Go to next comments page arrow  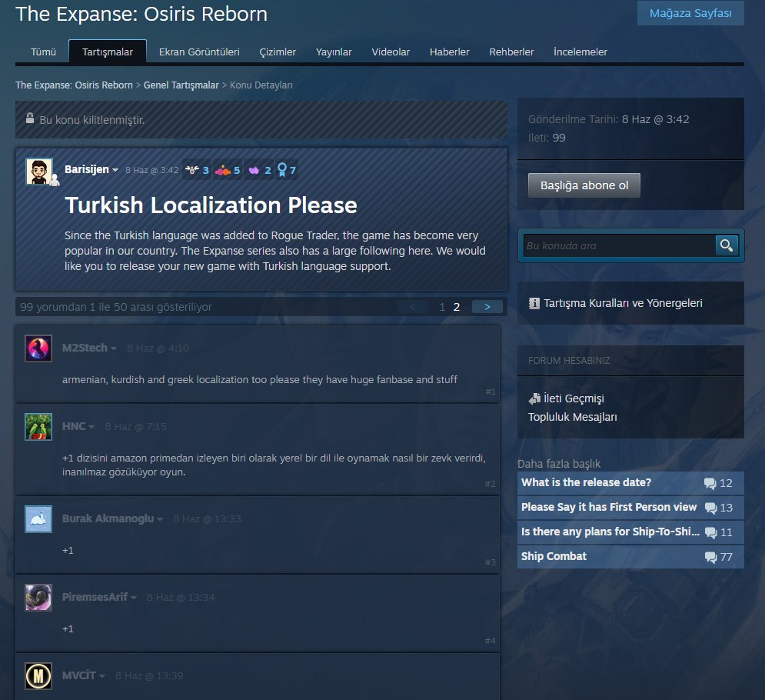tap(487, 307)
